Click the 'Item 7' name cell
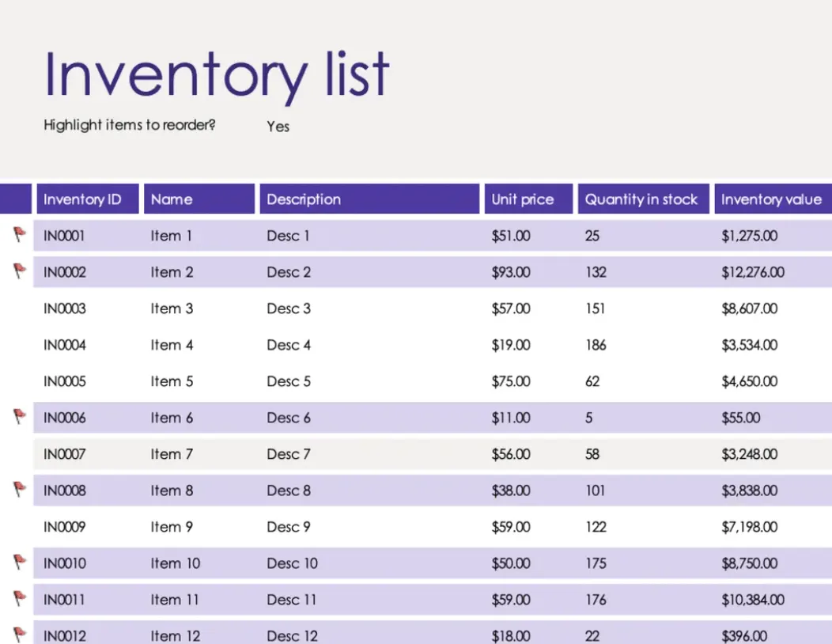832x644 pixels. pos(172,454)
